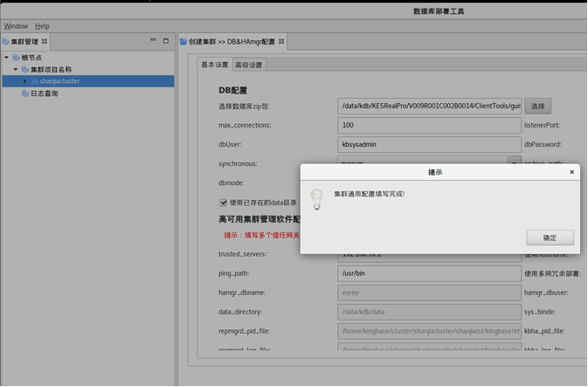This screenshot has height=387, width=588.
Task: Click the lightbulb info icon in dialog
Action: (x=317, y=199)
